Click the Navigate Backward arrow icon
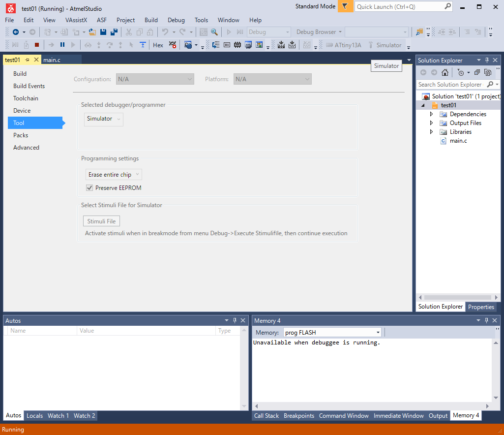 (15, 32)
